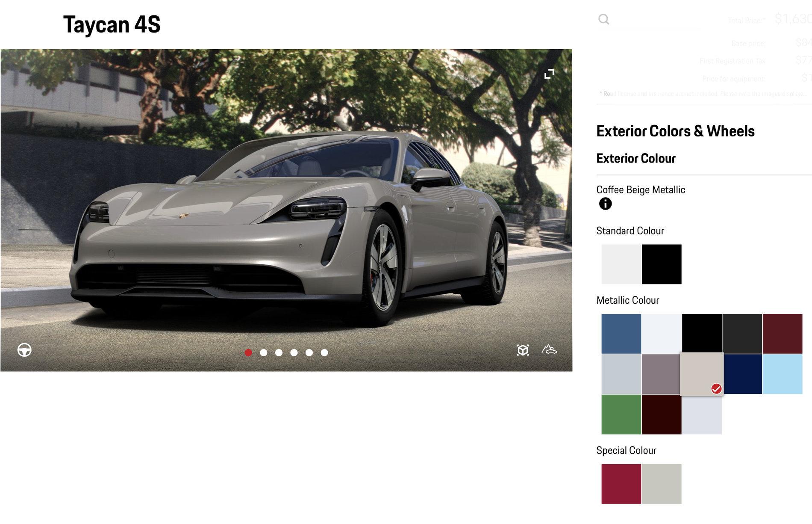This screenshot has height=524, width=812.
Task: Pick the light blue metallic swatch
Action: click(x=782, y=374)
